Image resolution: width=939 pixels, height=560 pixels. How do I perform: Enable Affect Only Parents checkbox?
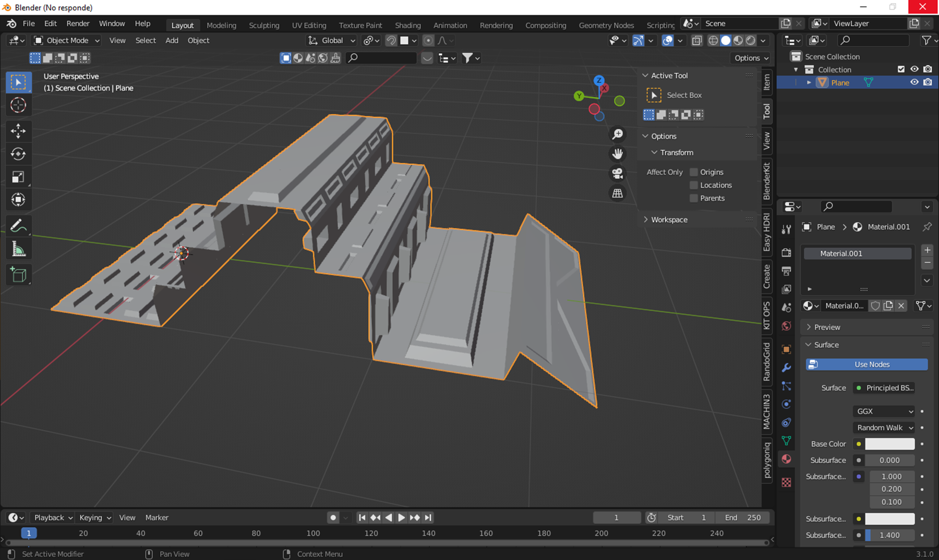[x=694, y=198]
